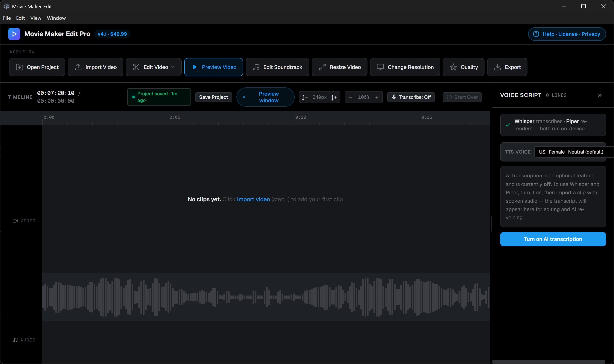
Task: Click the v4.1 · $49.99 version badge
Action: (x=112, y=34)
